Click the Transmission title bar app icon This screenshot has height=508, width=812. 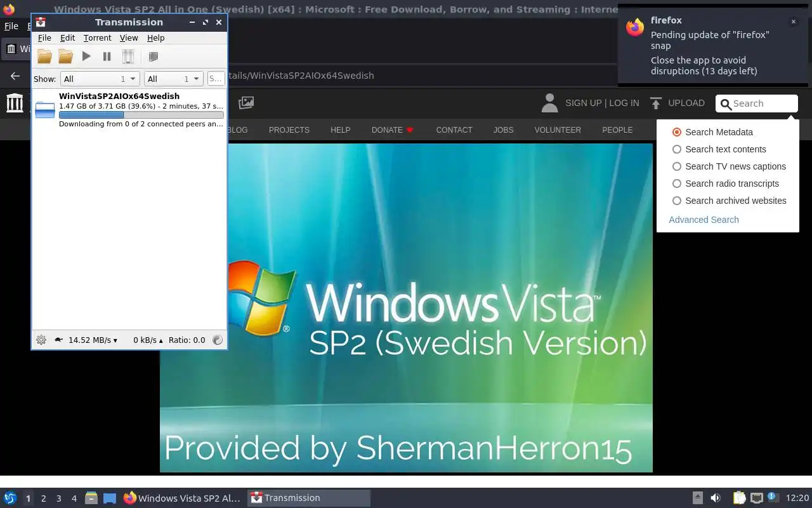(41, 22)
